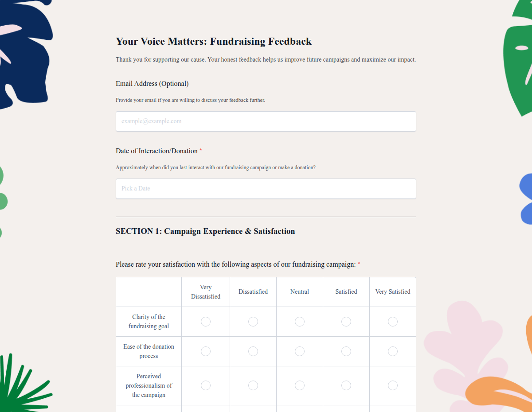Select Very Satisfied for ease of donation process

[x=392, y=351]
